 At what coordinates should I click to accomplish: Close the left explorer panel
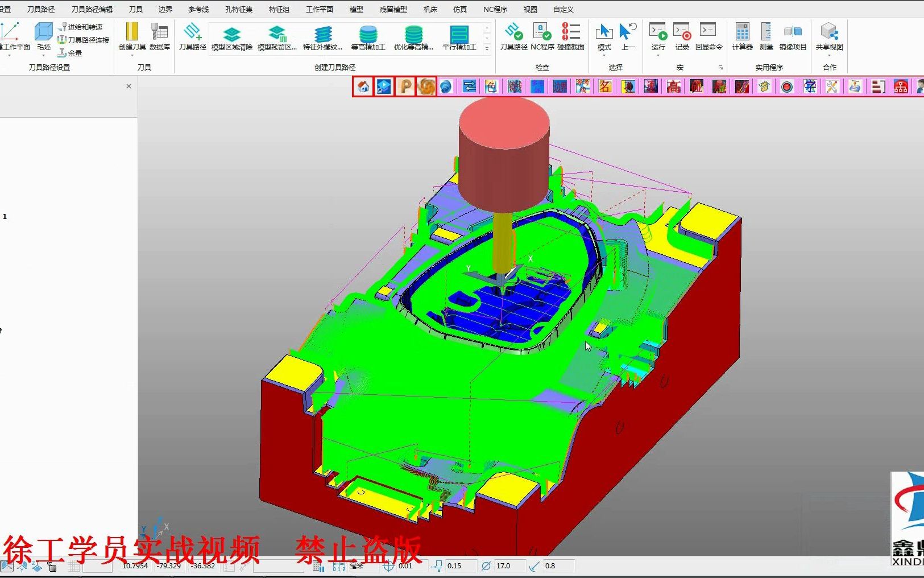coord(129,86)
